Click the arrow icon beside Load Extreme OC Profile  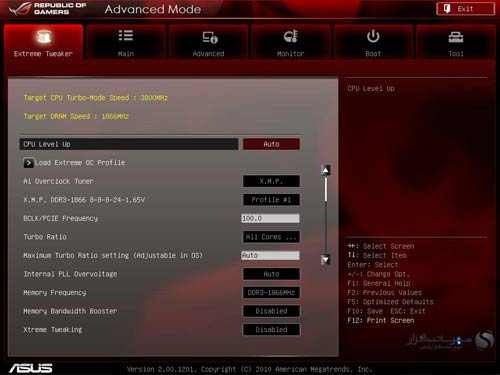coord(28,163)
